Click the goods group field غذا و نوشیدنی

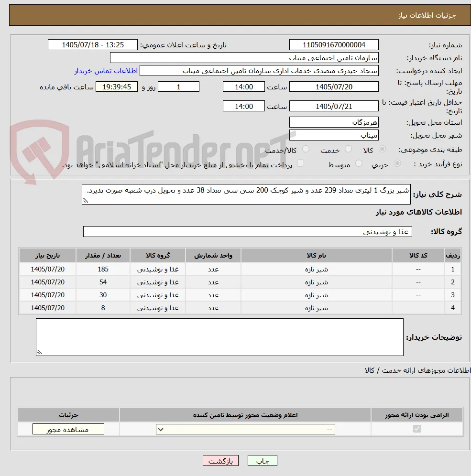pos(248,232)
